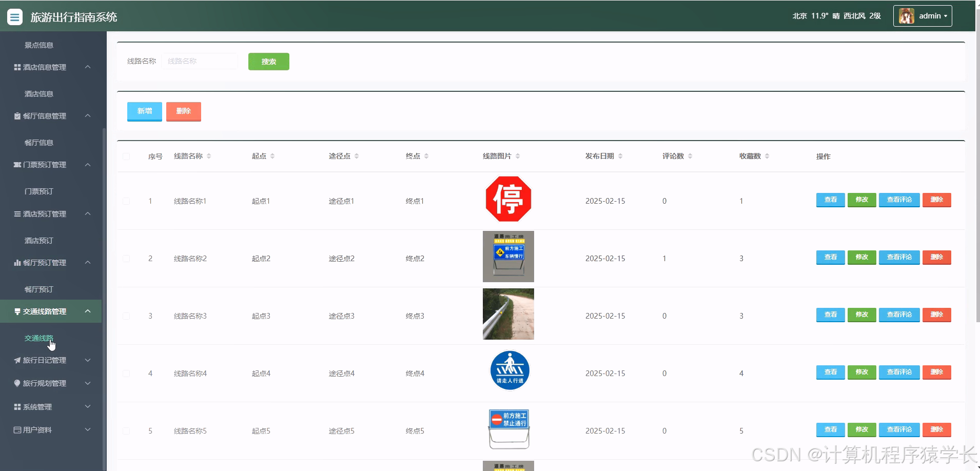The width and height of the screenshot is (980, 471).
Task: Check the checkbox for row 线路名称1
Action: tap(126, 201)
